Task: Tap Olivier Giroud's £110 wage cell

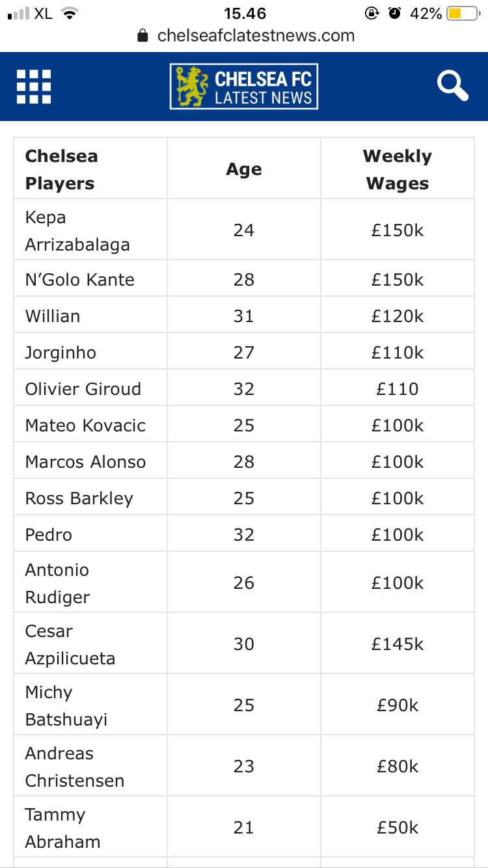Action: tap(397, 389)
